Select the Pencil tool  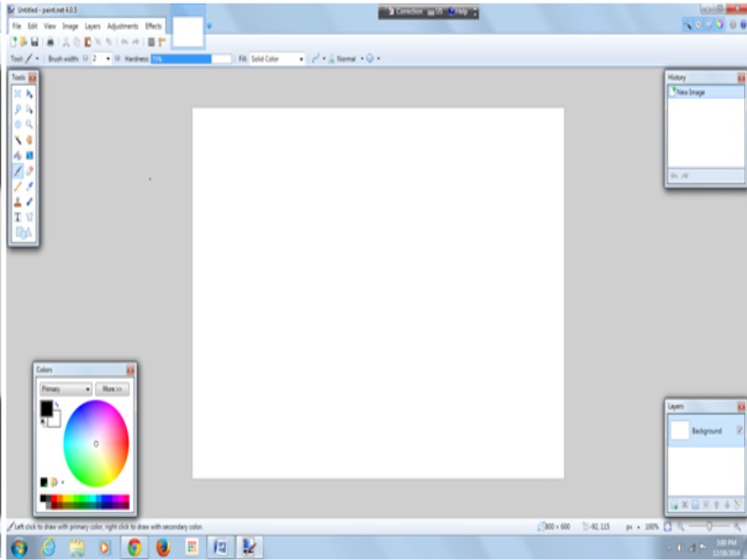18,186
